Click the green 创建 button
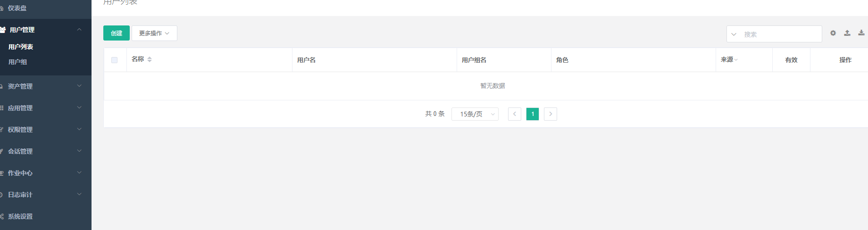Screen dimensions: 868x230 pyautogui.click(x=117, y=33)
